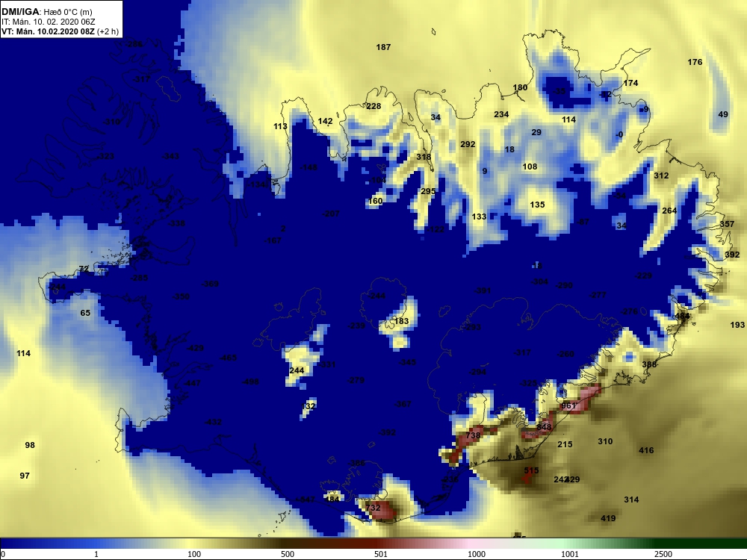
Task: Click the map value 738
Action: coord(473,435)
